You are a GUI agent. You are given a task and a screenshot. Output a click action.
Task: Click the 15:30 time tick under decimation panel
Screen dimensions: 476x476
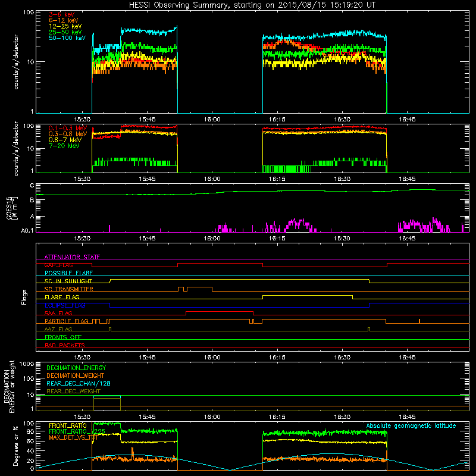[x=82, y=417]
